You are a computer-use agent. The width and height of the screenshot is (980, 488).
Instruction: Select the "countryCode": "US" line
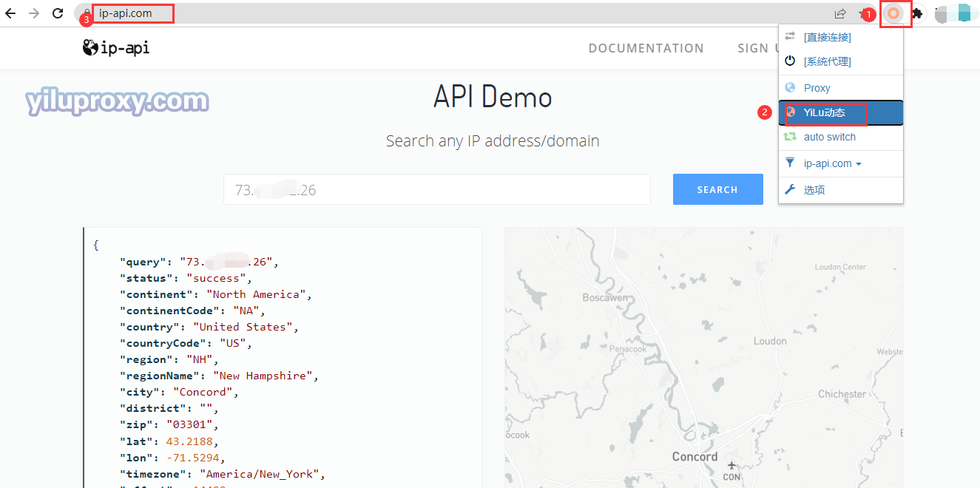[186, 343]
